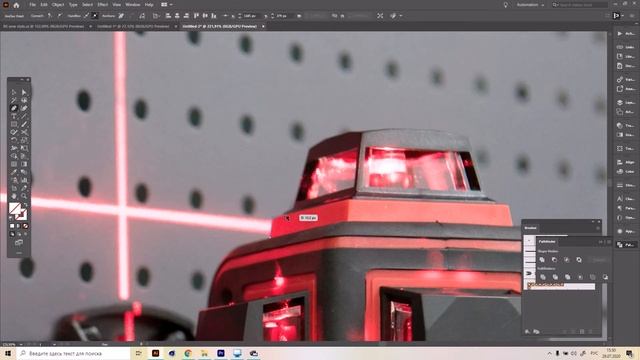Select the Direct Selection tool
The width and height of the screenshot is (640, 360).
(24, 92)
